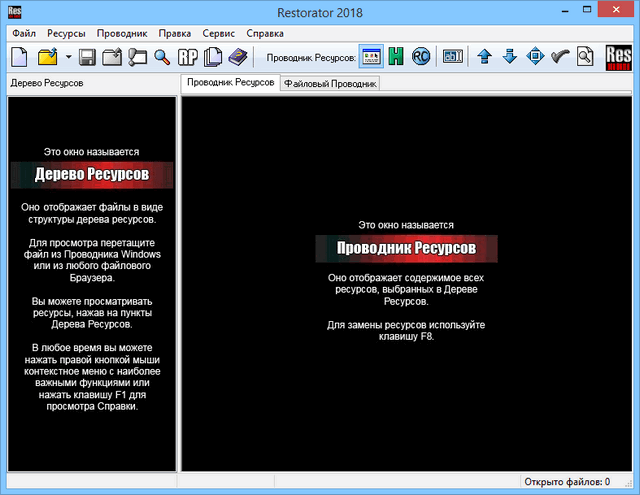Click the RP ResPatcher toolbar icon
640x495 pixels.
point(187,56)
